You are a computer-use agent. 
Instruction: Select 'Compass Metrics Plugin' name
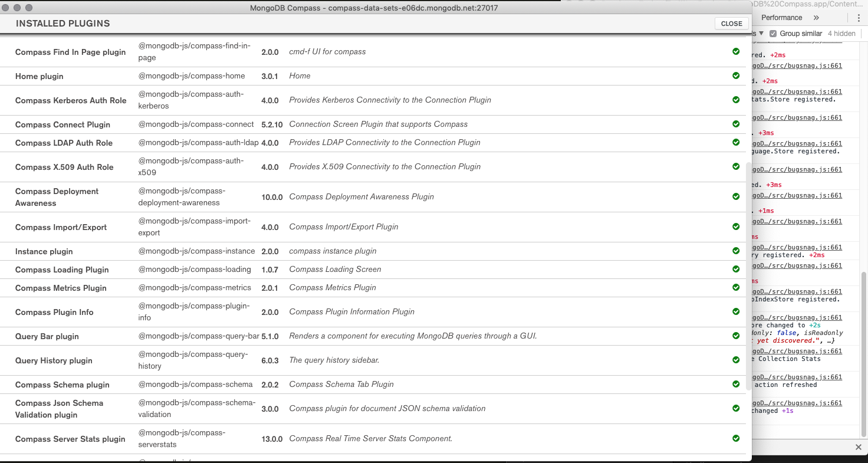point(61,288)
